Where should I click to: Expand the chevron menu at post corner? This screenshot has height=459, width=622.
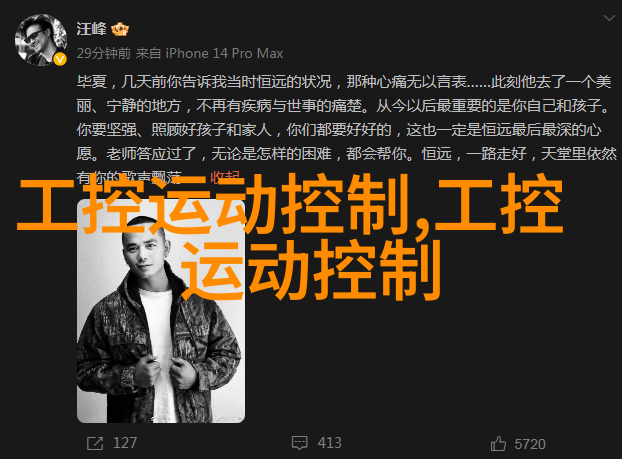[x=609, y=18]
